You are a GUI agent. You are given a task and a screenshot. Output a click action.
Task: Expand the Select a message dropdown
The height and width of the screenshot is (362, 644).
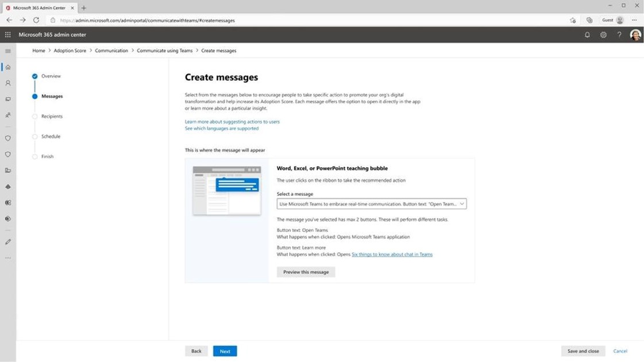point(371,204)
